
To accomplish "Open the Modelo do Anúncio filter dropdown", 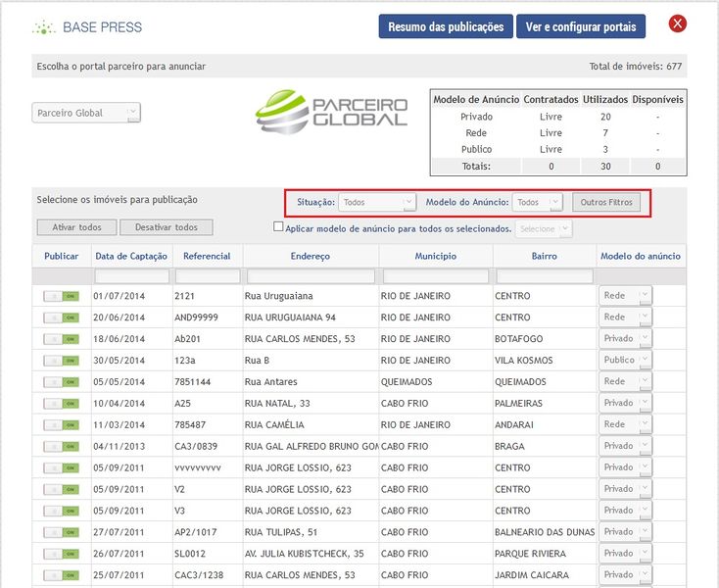I will [x=537, y=202].
